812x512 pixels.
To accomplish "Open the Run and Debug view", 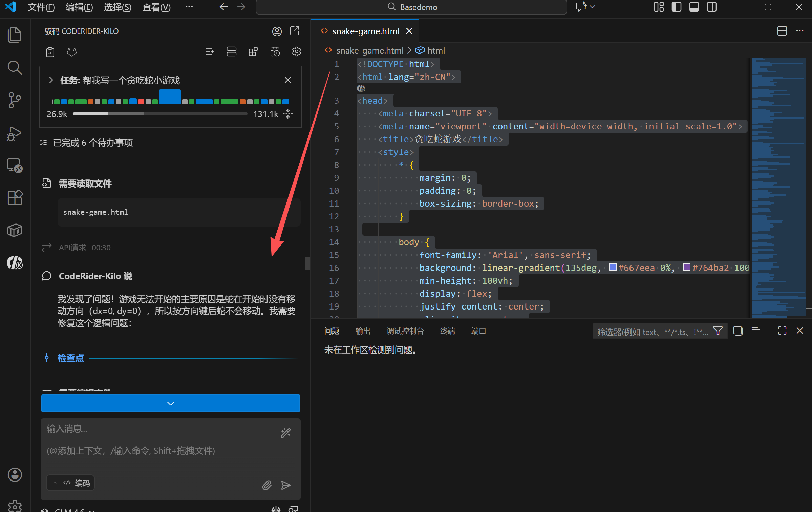I will click(x=15, y=133).
